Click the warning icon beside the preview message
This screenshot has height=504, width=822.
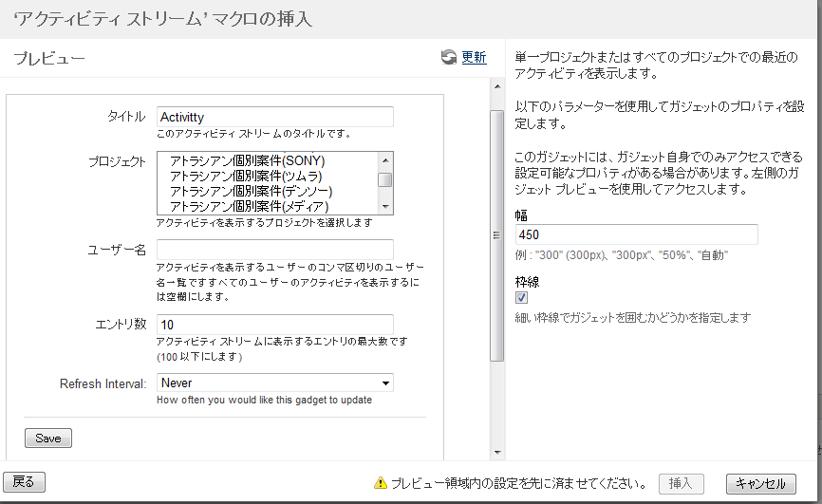[380, 483]
